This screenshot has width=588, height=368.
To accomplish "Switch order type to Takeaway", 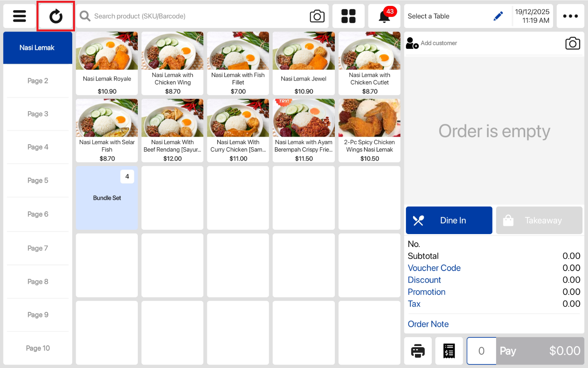I will [x=539, y=220].
